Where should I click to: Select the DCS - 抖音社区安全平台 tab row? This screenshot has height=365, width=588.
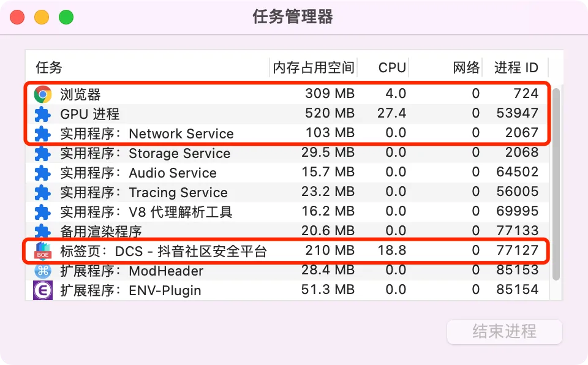pyautogui.click(x=288, y=250)
